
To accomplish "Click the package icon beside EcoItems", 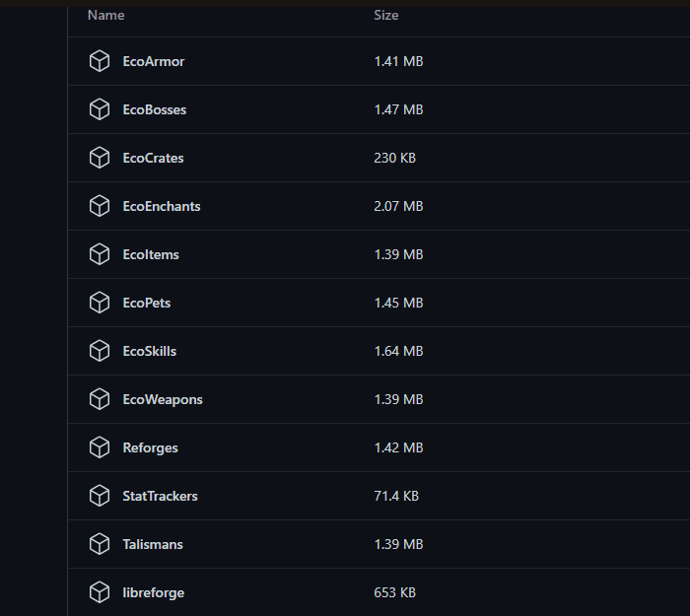I will tap(99, 254).
